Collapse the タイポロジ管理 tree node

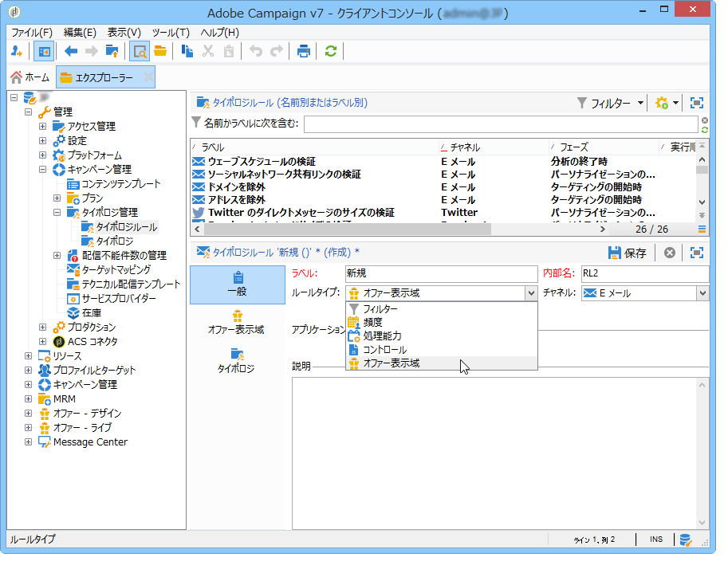[57, 213]
